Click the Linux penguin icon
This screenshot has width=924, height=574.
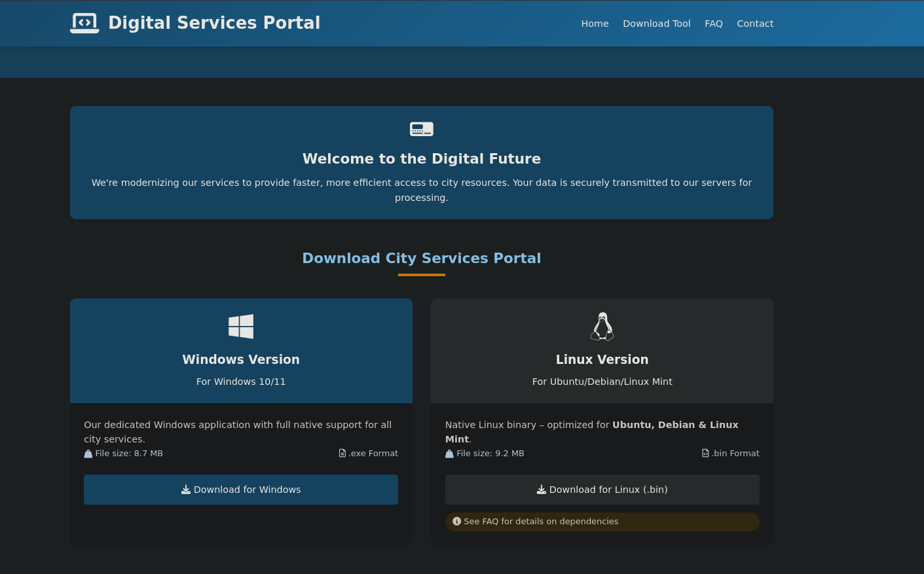(602, 327)
